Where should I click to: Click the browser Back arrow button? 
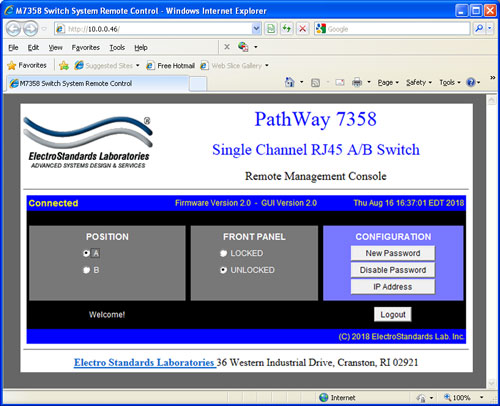coord(14,29)
